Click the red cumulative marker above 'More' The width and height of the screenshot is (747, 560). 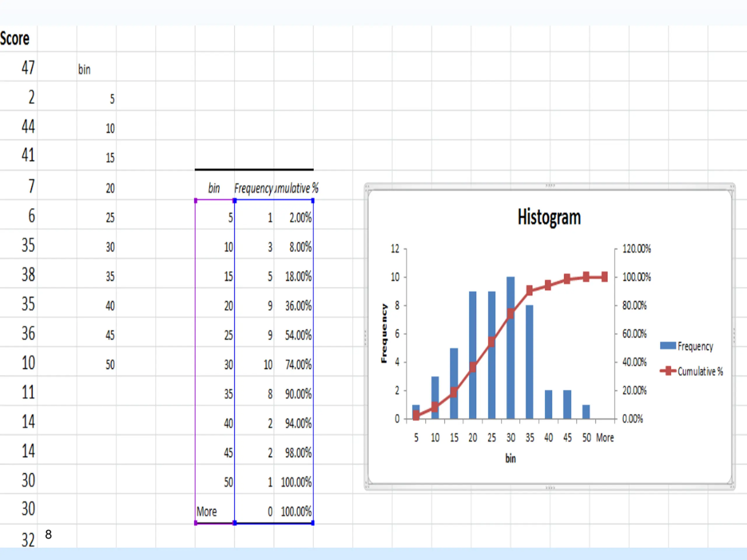click(x=605, y=277)
